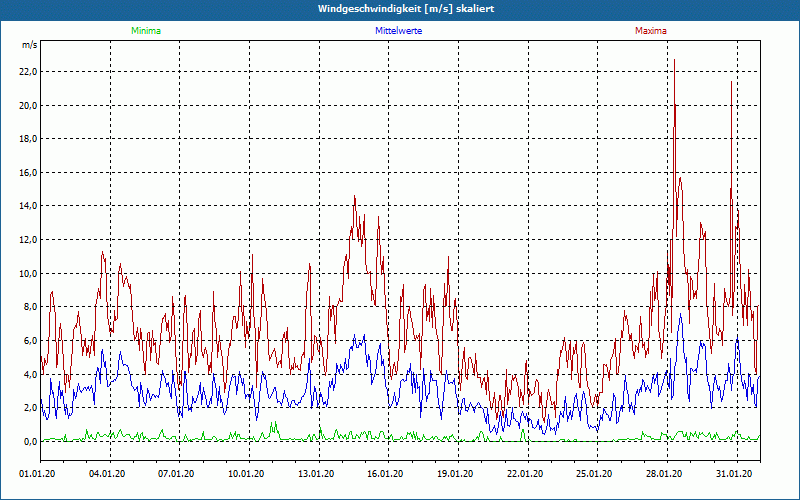Click the 01.01.20 date label
This screenshot has height=500, width=800.
[x=37, y=474]
